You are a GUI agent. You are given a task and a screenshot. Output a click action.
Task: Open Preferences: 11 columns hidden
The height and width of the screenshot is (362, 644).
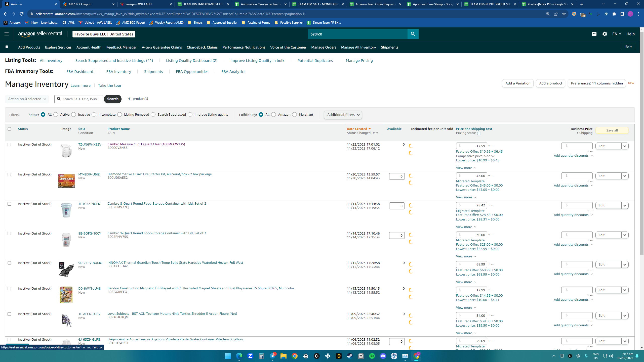(597, 83)
